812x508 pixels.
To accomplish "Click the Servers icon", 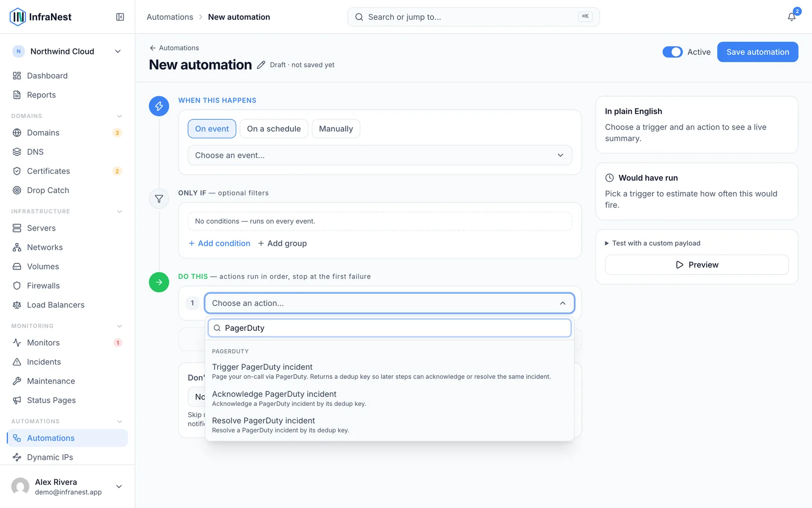I will tap(17, 228).
